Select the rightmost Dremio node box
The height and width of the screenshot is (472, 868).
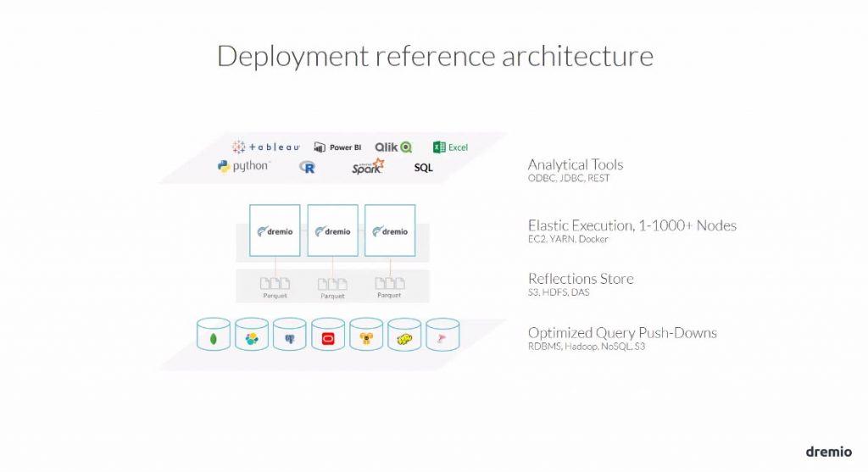coord(390,230)
